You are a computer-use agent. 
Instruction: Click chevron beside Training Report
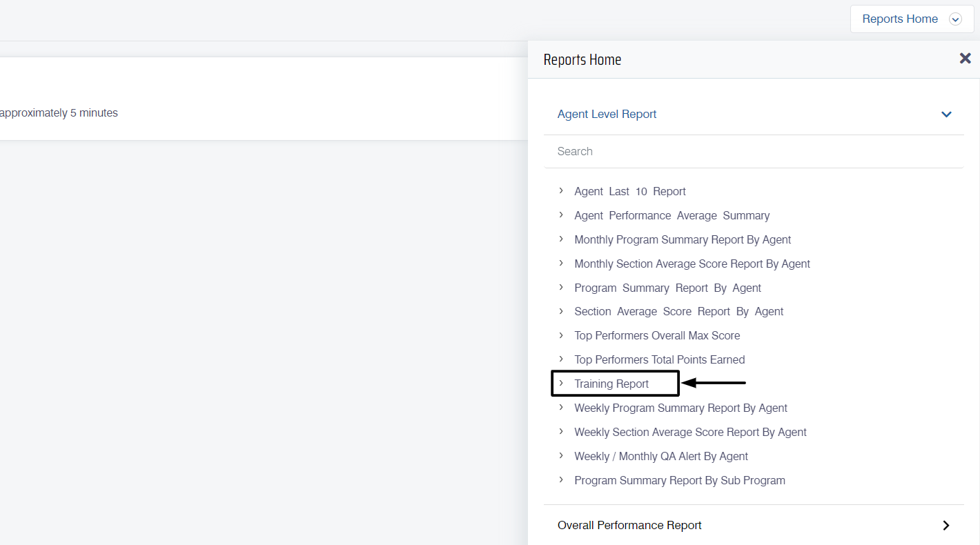pos(561,383)
